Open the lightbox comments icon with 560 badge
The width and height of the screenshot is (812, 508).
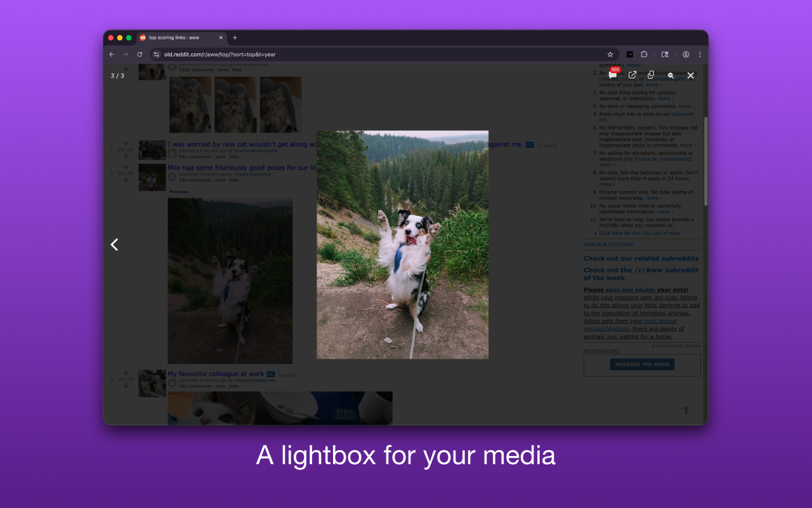pyautogui.click(x=613, y=75)
